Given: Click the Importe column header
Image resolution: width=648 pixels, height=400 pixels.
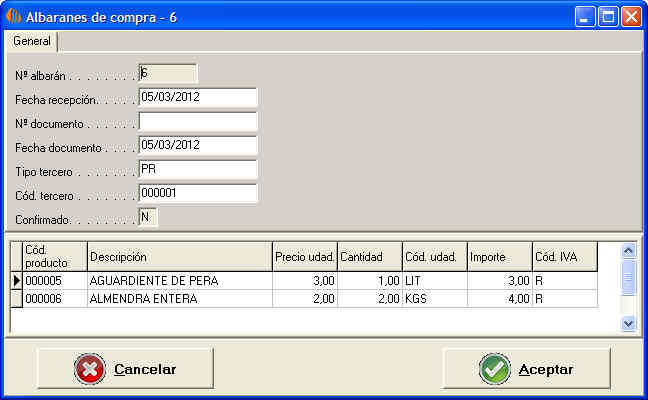Looking at the screenshot, I should 498,257.
